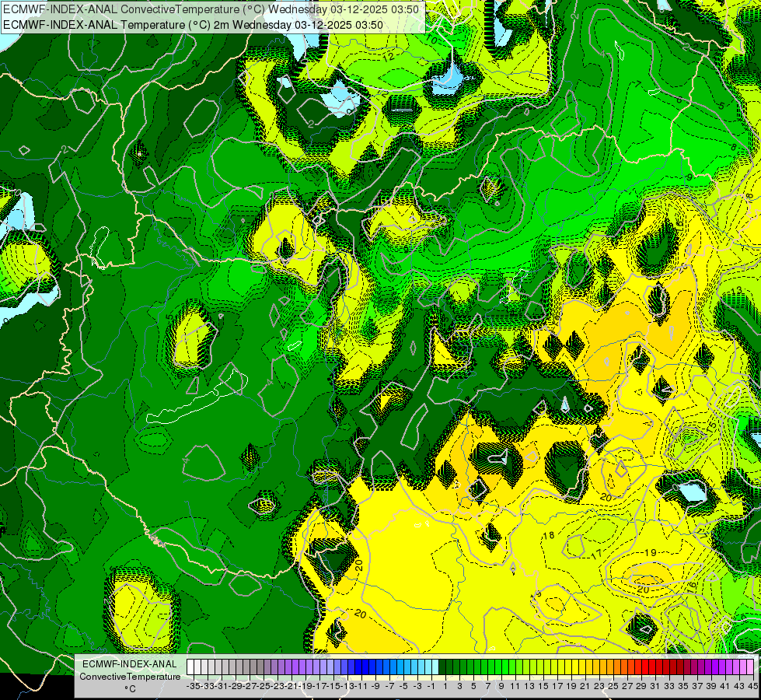Click the 7 legend tick label

487,686
